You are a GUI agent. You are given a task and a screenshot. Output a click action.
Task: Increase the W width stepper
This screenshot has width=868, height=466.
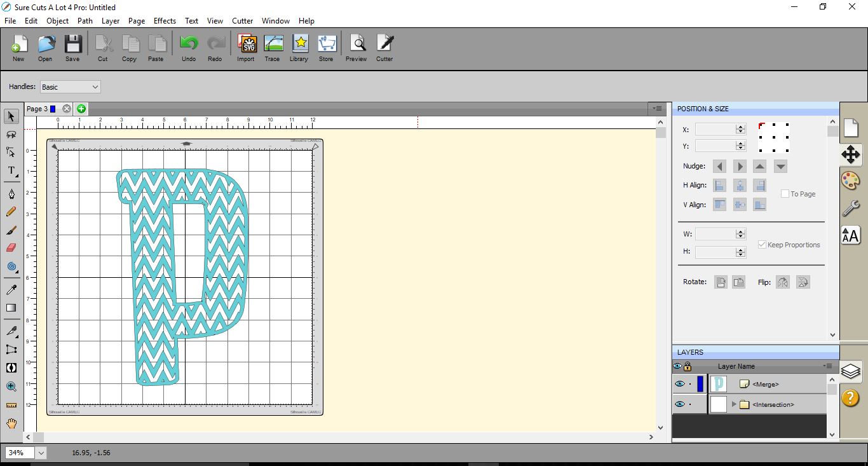pos(740,231)
